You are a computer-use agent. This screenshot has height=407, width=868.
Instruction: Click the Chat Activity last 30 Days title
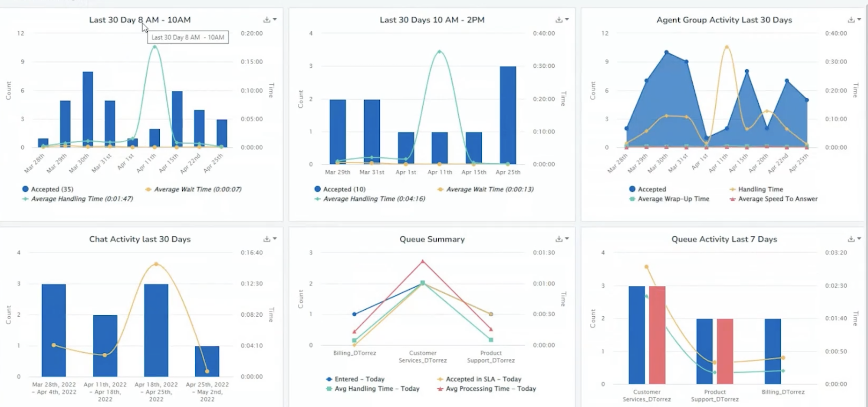tap(140, 239)
